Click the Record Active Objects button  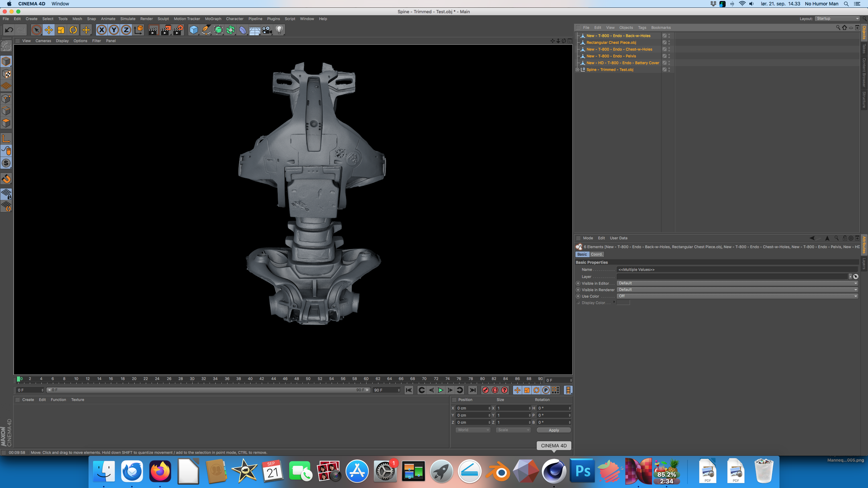pos(486,390)
